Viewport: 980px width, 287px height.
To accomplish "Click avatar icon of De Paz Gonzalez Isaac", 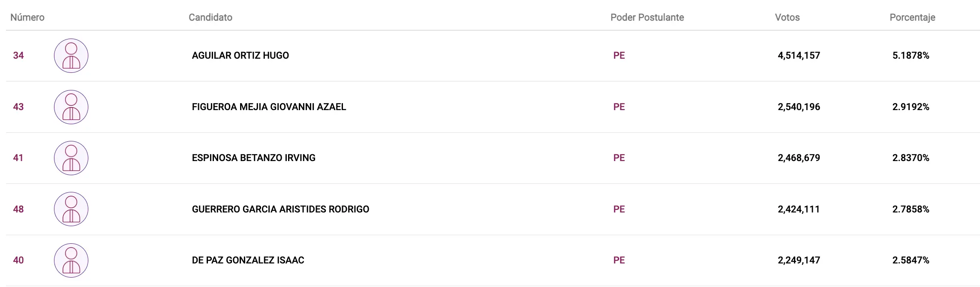I will [x=71, y=260].
